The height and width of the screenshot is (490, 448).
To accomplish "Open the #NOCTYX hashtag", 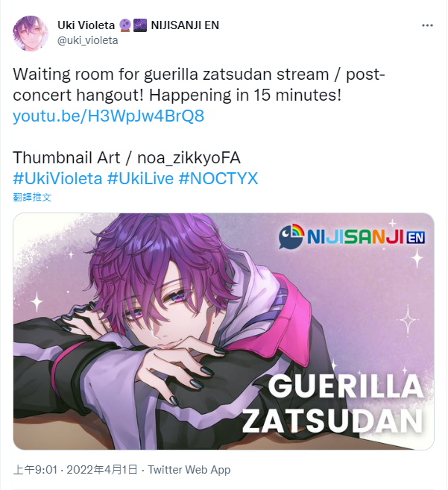I will click(x=218, y=179).
